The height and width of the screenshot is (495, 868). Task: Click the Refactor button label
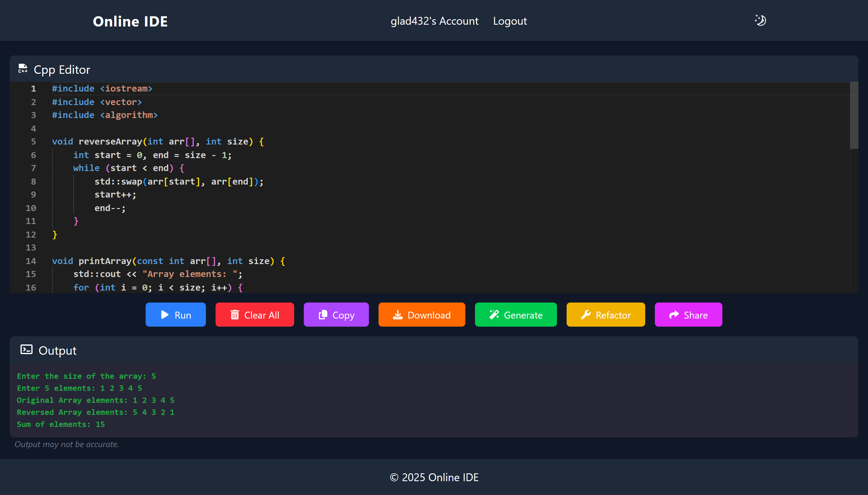tap(613, 315)
